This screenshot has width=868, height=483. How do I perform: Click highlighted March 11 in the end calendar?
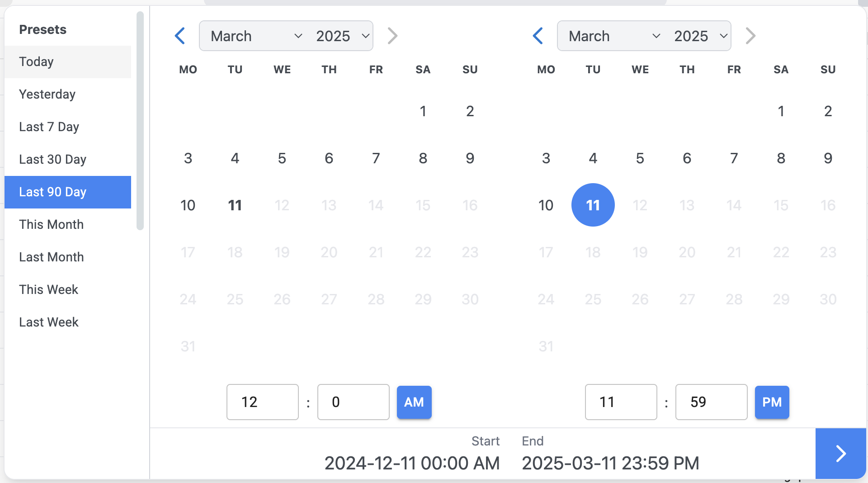point(593,205)
